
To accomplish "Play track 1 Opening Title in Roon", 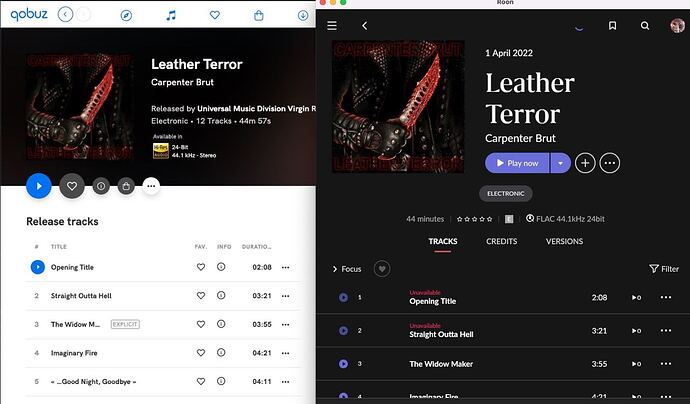I will [x=343, y=297].
